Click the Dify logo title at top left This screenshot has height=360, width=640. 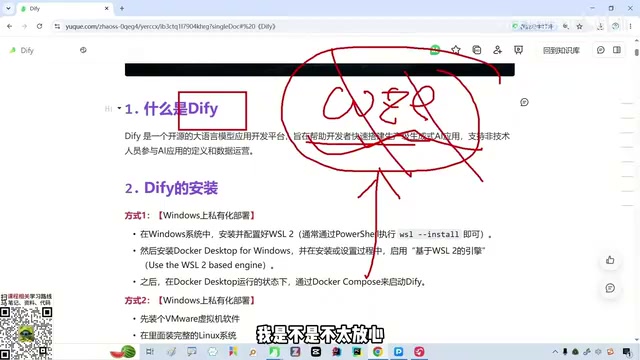(22, 50)
